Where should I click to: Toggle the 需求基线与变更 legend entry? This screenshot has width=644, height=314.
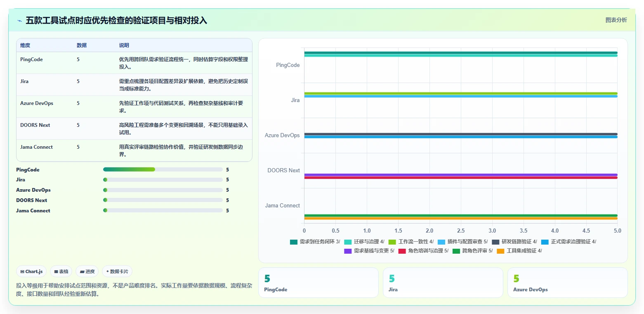coord(369,251)
